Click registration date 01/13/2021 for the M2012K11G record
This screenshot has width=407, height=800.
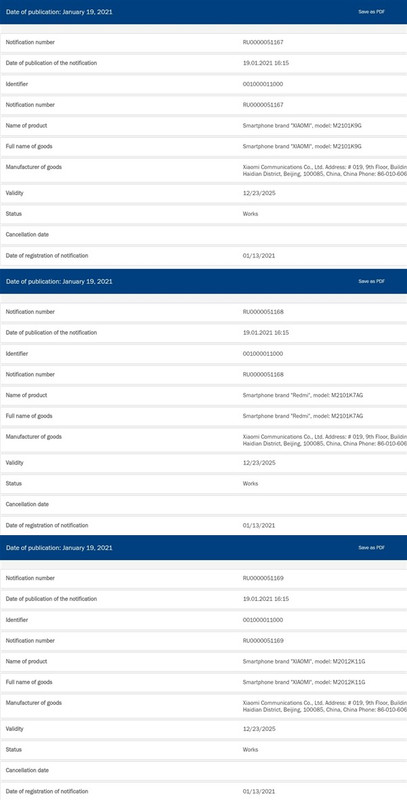click(x=259, y=791)
